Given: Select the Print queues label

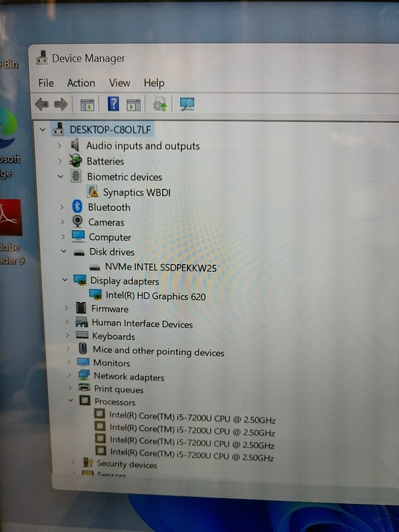Looking at the screenshot, I should [x=119, y=389].
